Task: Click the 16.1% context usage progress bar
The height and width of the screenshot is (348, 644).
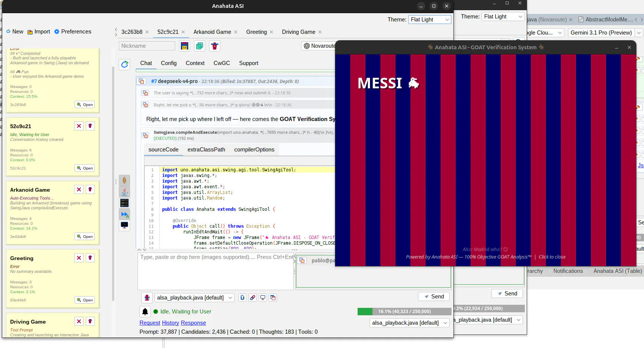Action: click(405, 312)
